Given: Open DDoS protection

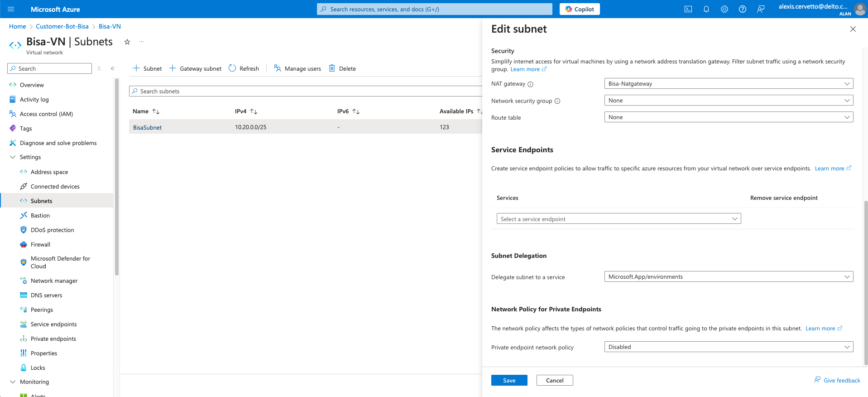Looking at the screenshot, I should (x=52, y=230).
